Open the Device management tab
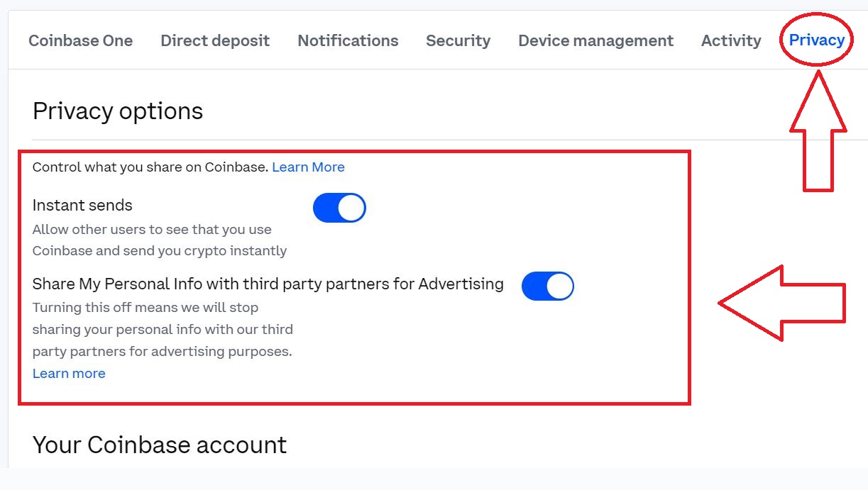 (595, 41)
